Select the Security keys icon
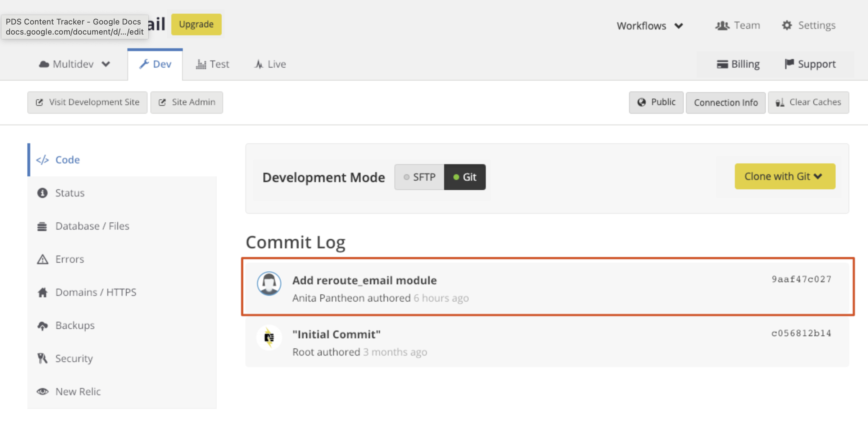This screenshot has width=868, height=447. pyautogui.click(x=42, y=358)
